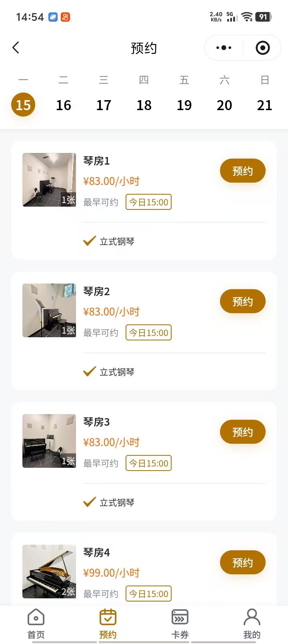Screen dimensions: 288x644
Task: Tap the 今日15:00 time tag for 琴房2
Action: pyautogui.click(x=148, y=333)
